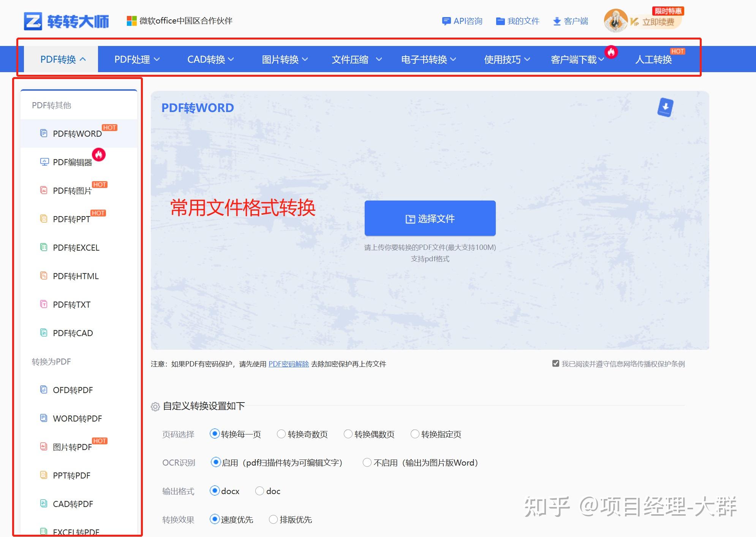Click the gear icon beside 自定义转换设置如下
Screen dimensions: 756x537
(155, 406)
